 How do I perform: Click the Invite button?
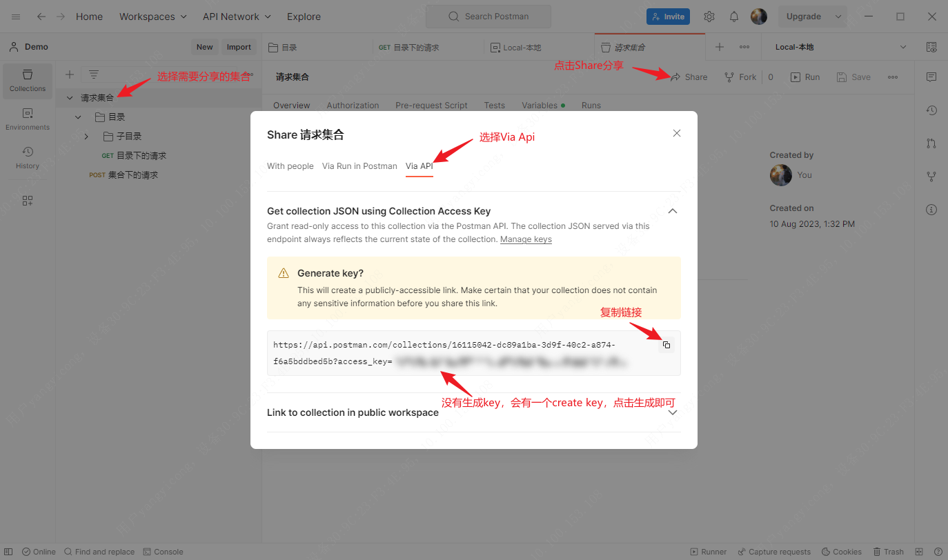coord(669,17)
